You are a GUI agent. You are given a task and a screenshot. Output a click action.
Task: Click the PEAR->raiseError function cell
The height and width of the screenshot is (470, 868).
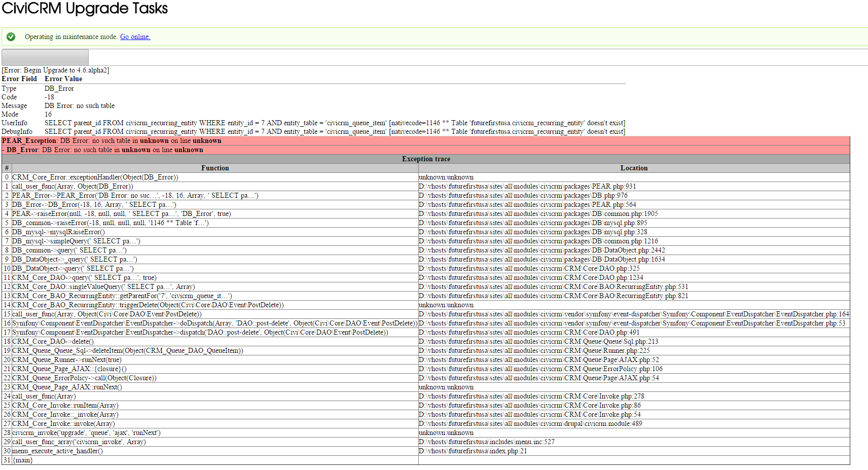coord(215,214)
